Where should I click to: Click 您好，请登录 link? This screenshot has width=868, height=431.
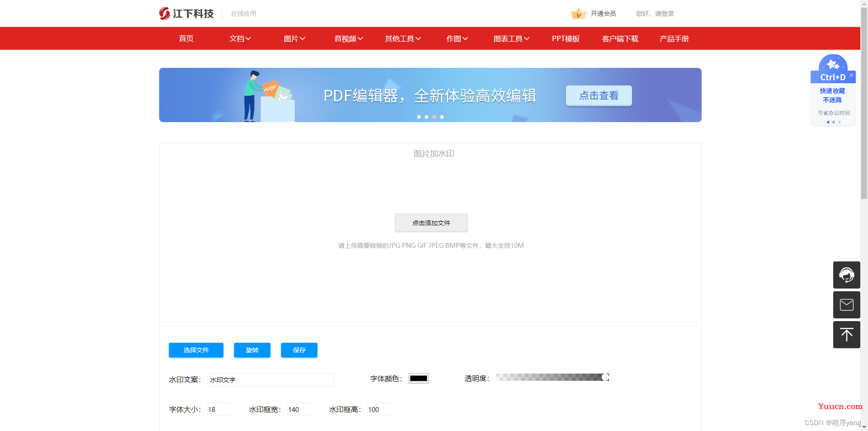click(655, 14)
